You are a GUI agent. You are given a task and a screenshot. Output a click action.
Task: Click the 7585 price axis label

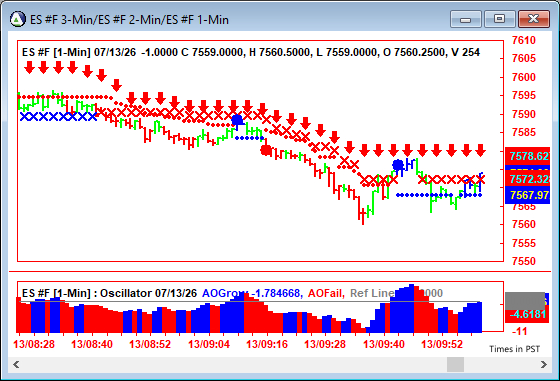(x=524, y=132)
